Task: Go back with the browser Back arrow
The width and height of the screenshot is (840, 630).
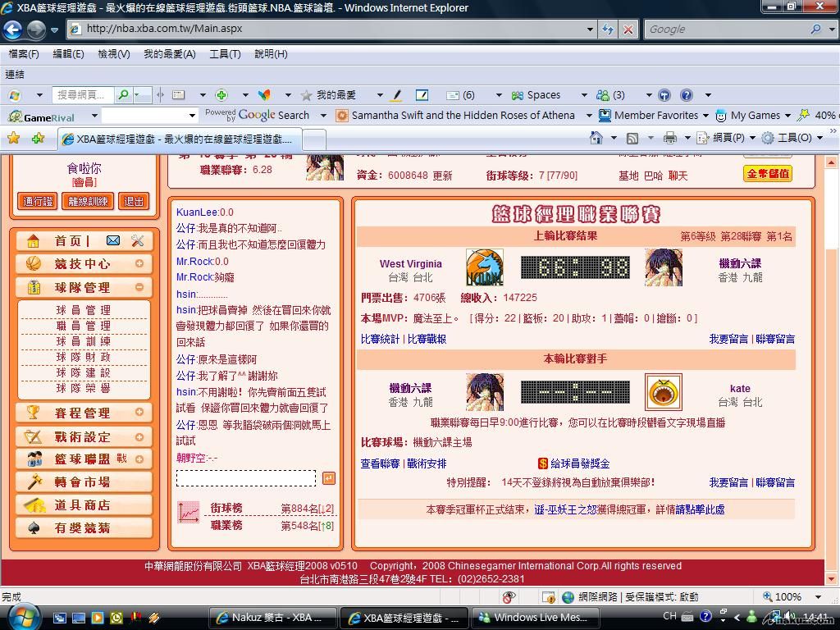Action: coord(12,29)
